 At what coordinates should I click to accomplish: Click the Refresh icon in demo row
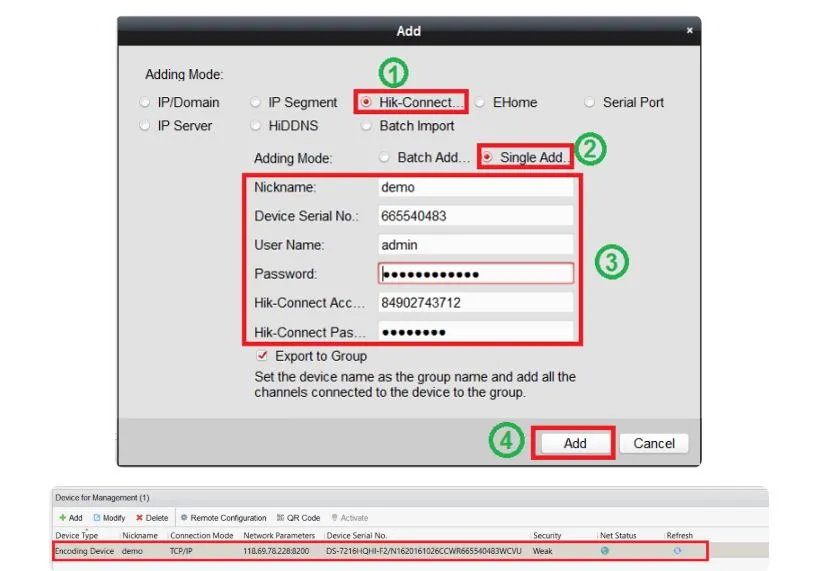pyautogui.click(x=677, y=550)
